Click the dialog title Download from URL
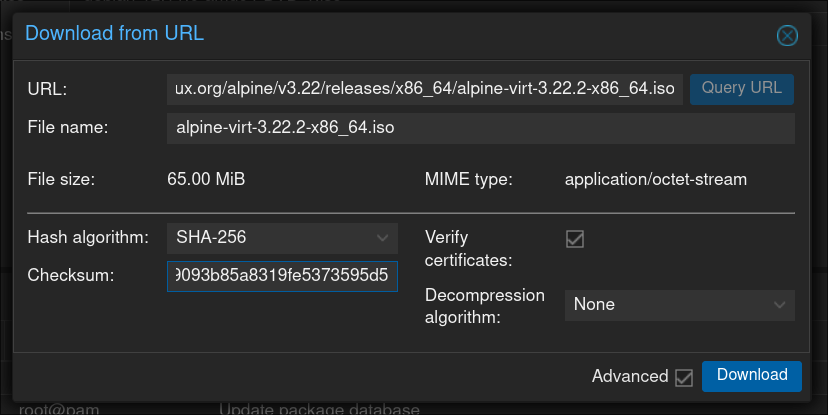Screen dimensions: 828x415 click(114, 34)
